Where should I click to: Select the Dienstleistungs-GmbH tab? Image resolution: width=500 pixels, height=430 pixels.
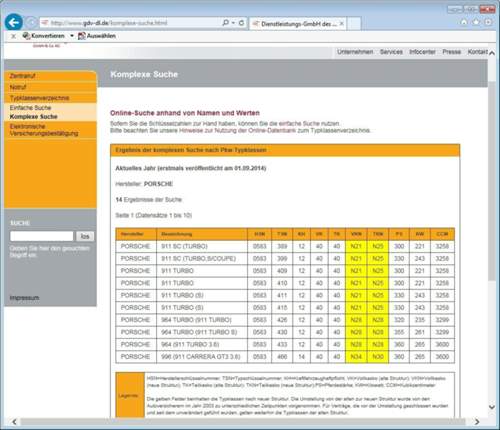[x=298, y=24]
